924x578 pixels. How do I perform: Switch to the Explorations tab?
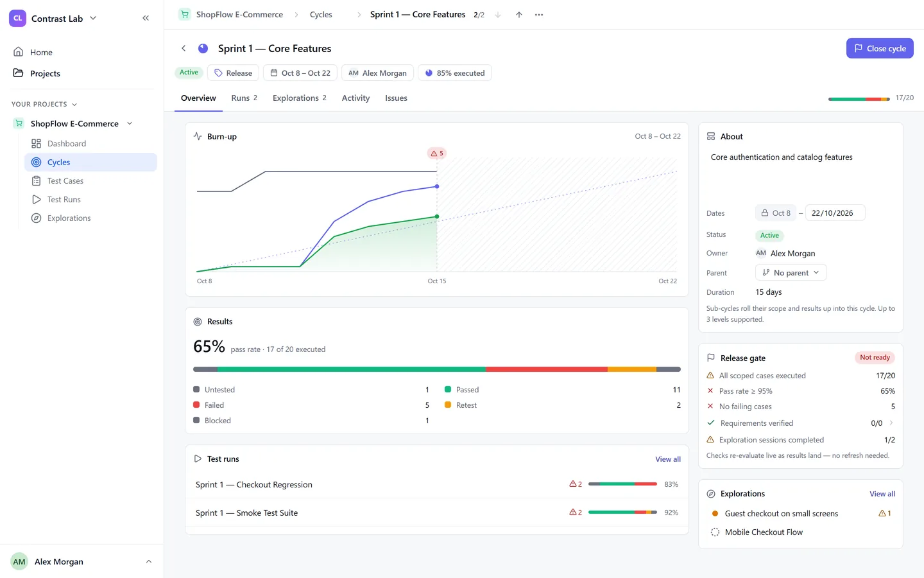300,98
